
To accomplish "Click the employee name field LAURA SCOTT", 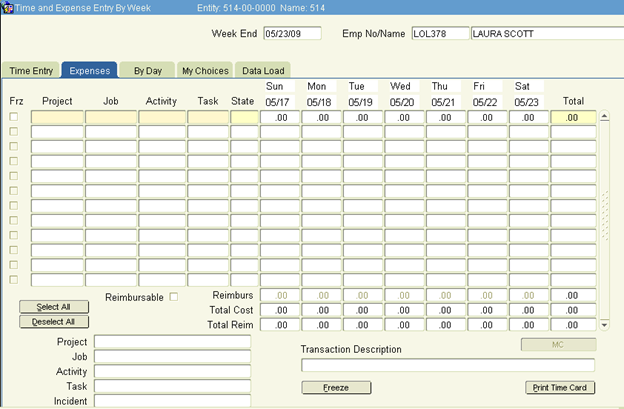I will pos(547,33).
